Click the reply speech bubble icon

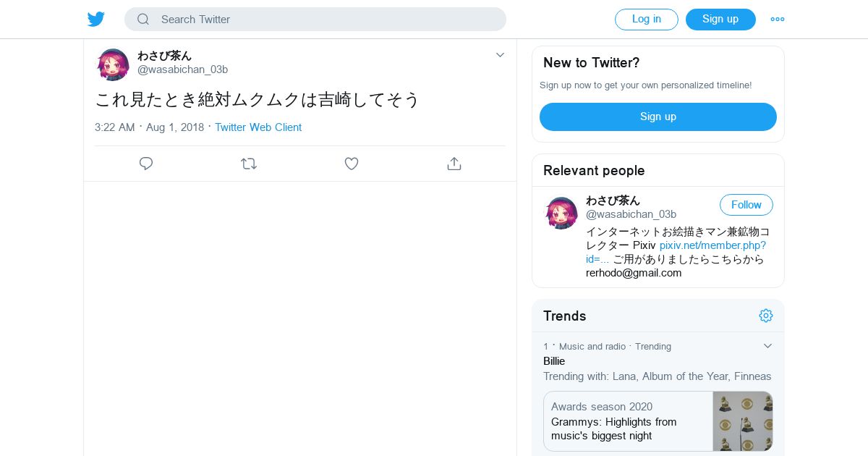(x=146, y=164)
